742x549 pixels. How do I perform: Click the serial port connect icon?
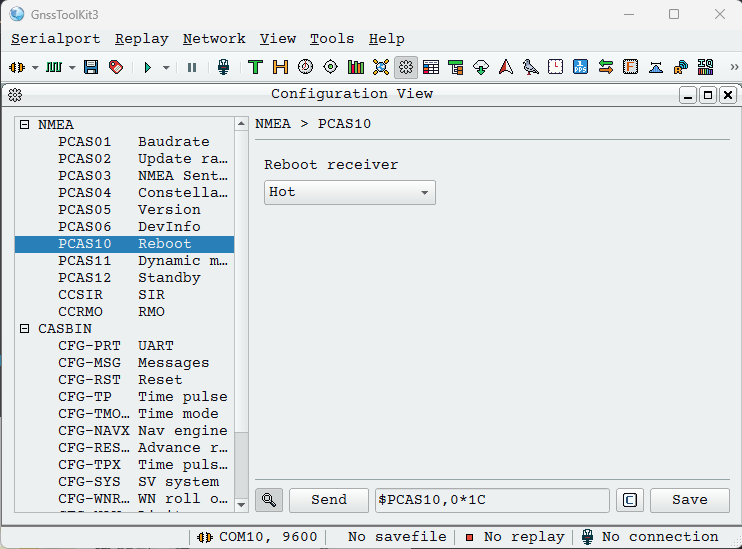point(17,67)
